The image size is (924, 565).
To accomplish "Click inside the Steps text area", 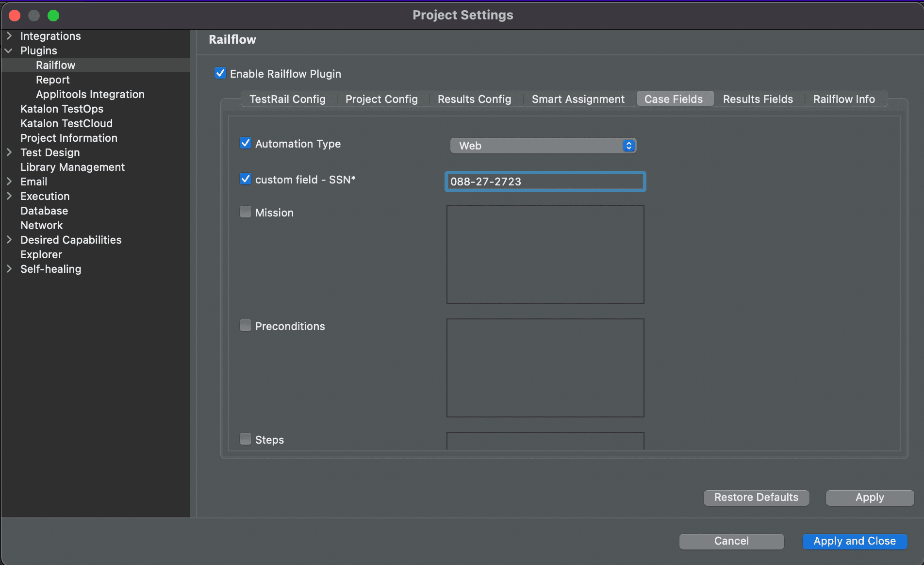I will pos(545,441).
